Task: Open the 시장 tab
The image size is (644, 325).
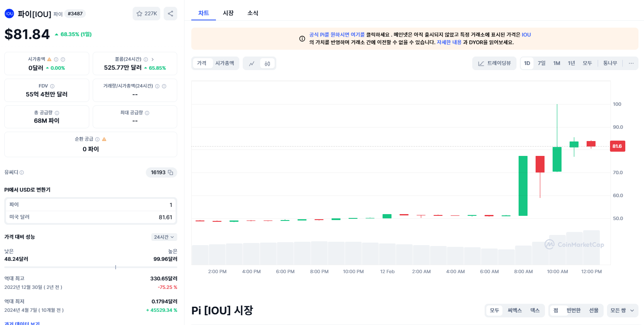Action: point(228,13)
